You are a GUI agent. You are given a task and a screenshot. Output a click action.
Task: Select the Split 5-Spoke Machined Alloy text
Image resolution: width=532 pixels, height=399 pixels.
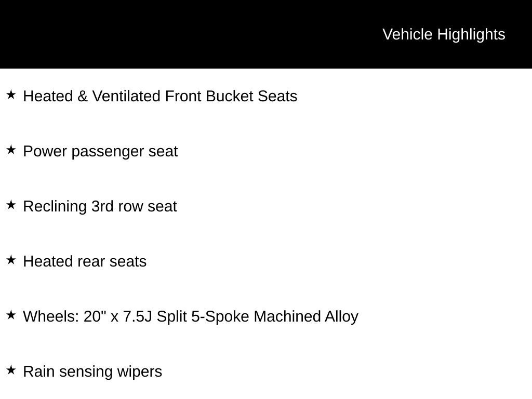click(258, 317)
